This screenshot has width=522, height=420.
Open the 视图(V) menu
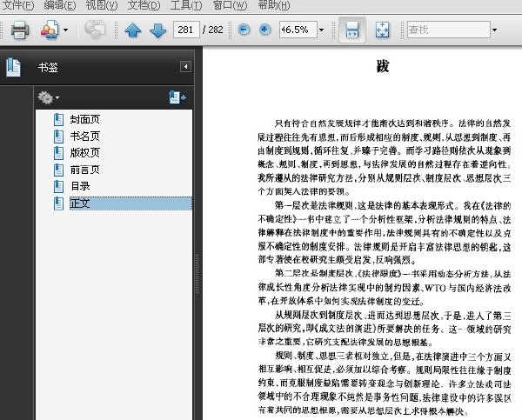(102, 5)
